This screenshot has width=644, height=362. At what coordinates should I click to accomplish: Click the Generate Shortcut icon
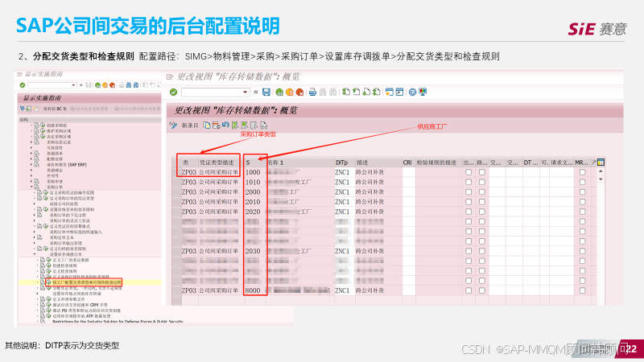(x=399, y=92)
